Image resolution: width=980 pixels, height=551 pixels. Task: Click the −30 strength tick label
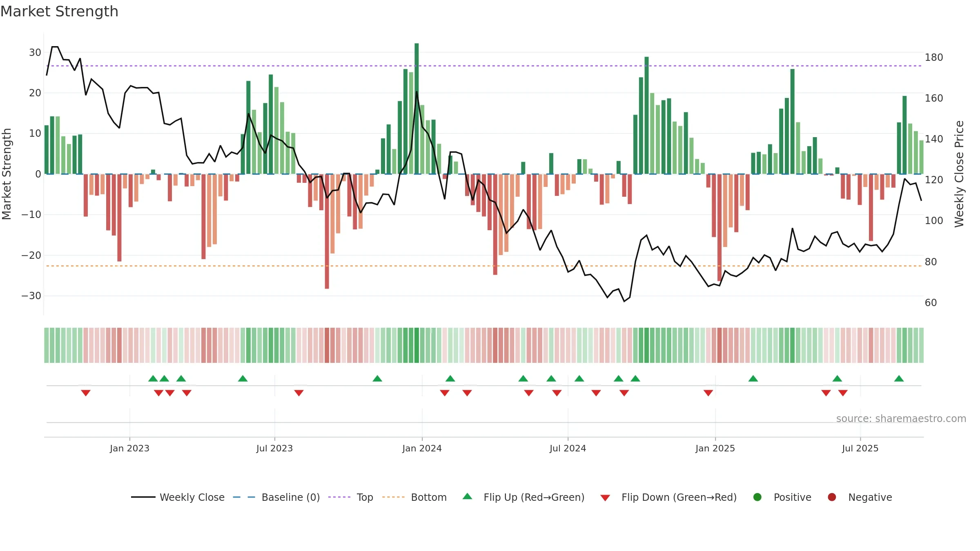[31, 295]
